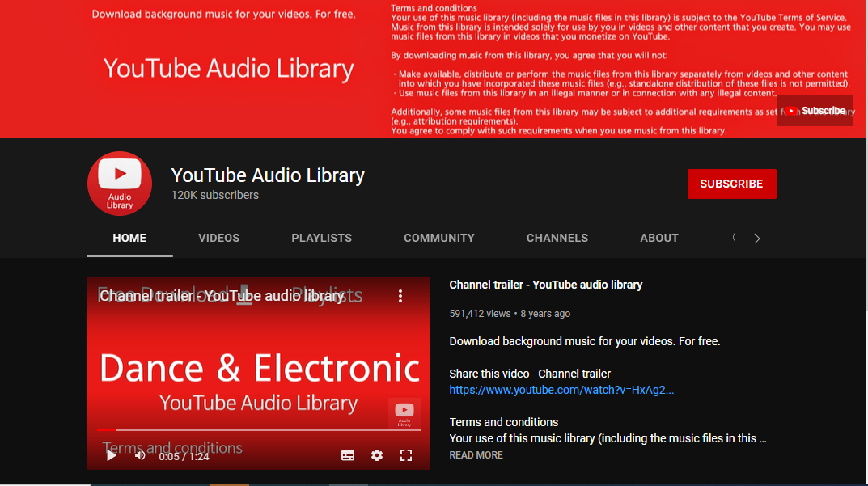The height and width of the screenshot is (486, 868).
Task: Click the 120K subscribers text
Action: click(215, 195)
